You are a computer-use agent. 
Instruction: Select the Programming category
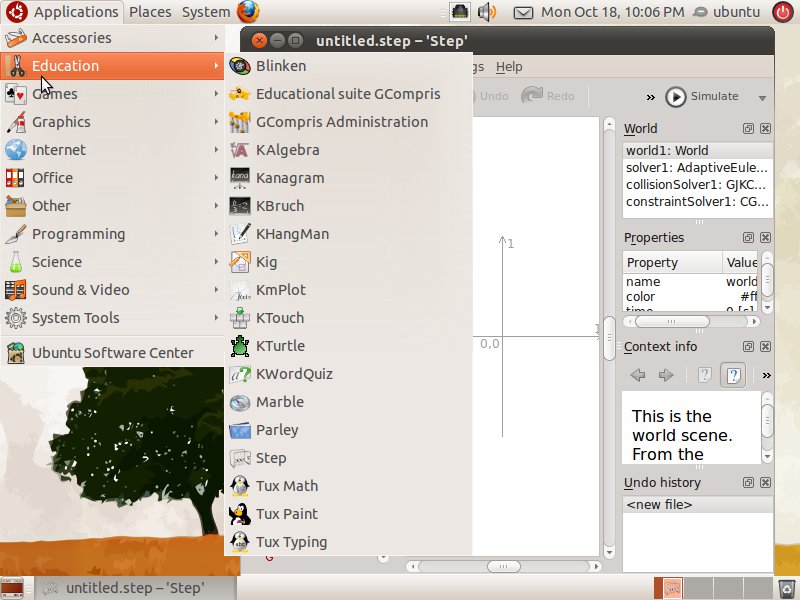(112, 234)
